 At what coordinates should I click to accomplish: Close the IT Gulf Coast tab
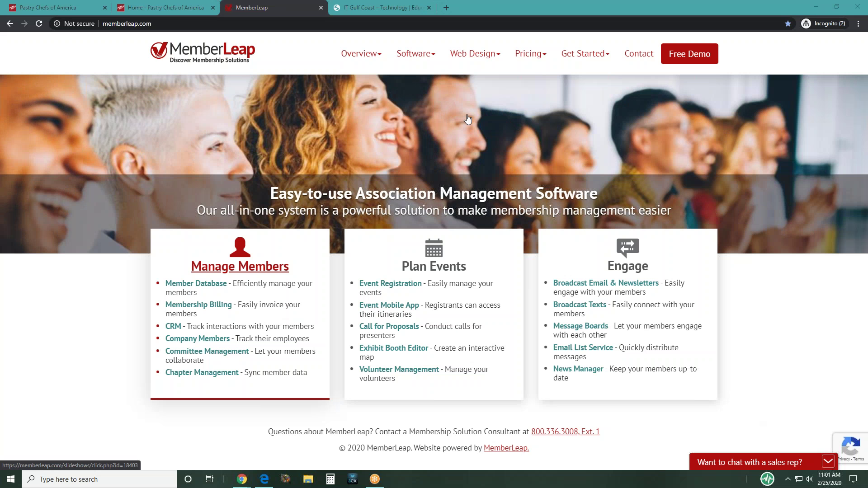pos(429,8)
